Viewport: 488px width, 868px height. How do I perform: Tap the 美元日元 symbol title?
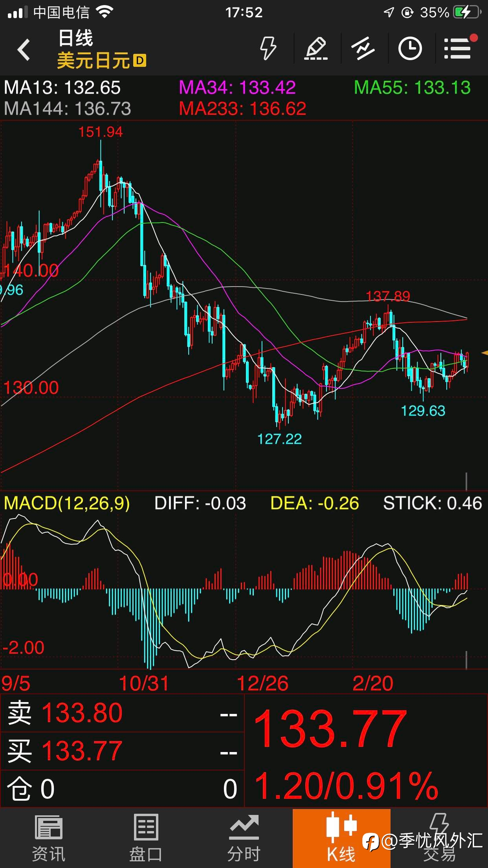[x=94, y=61]
